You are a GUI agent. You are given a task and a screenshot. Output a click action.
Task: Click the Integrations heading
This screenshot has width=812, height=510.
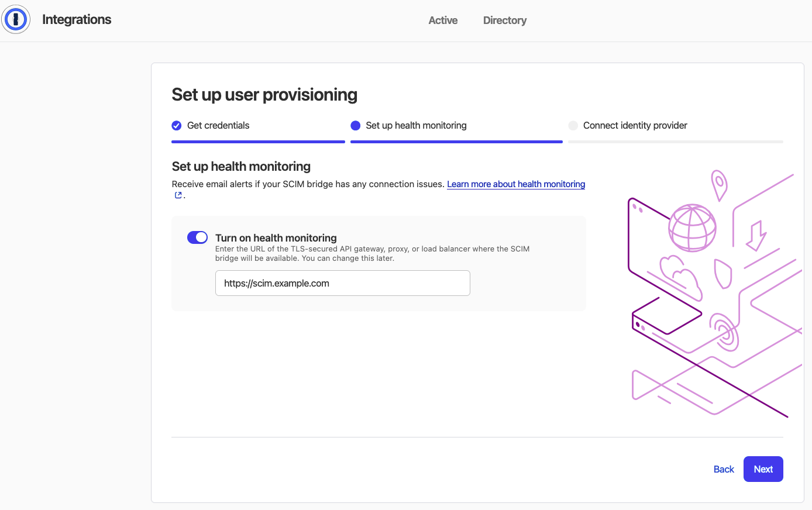click(77, 19)
